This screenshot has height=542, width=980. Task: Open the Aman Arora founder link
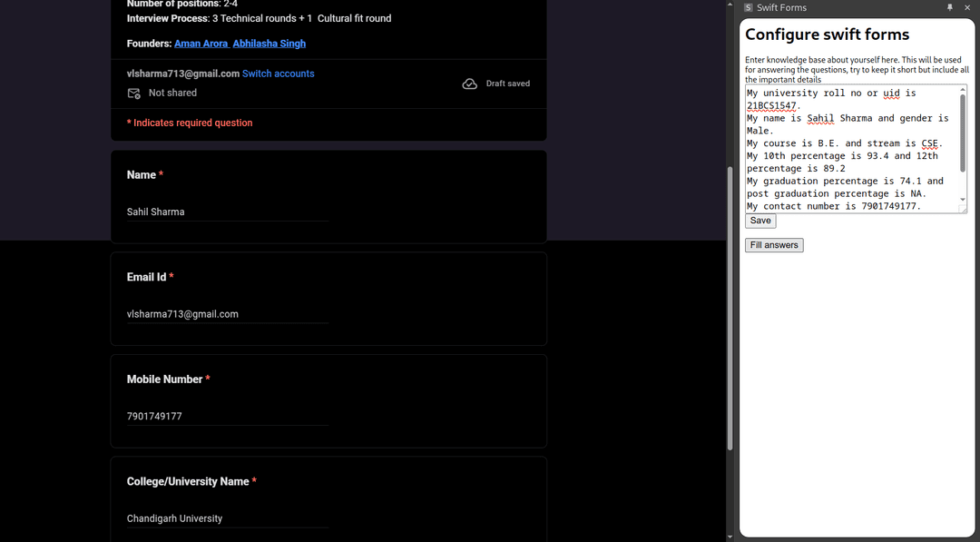201,44
